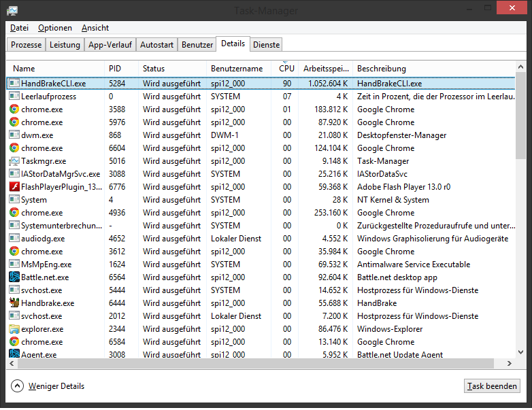Switch to the Autostart tab
Screen dimensions: 532x410
pos(156,45)
